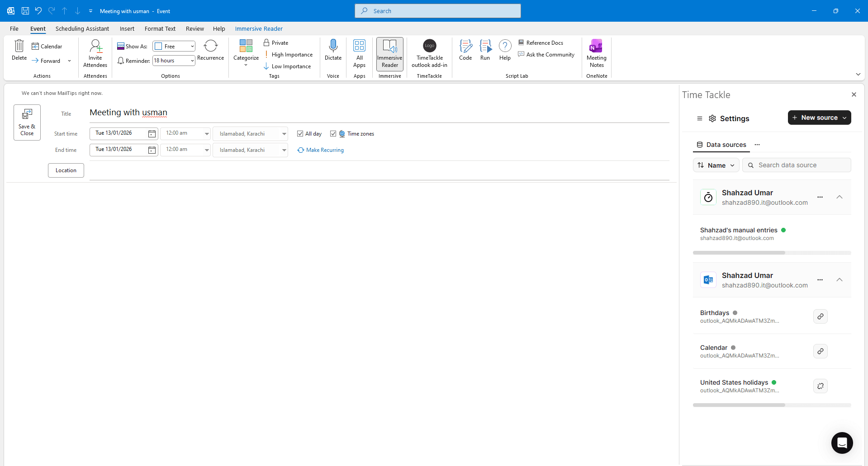Screen dimensions: 868x466
Task: Open the Categorize menu
Action: pyautogui.click(x=246, y=53)
